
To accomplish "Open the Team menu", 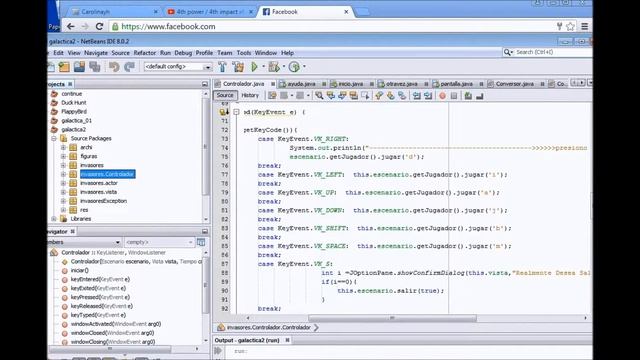I will (224, 53).
